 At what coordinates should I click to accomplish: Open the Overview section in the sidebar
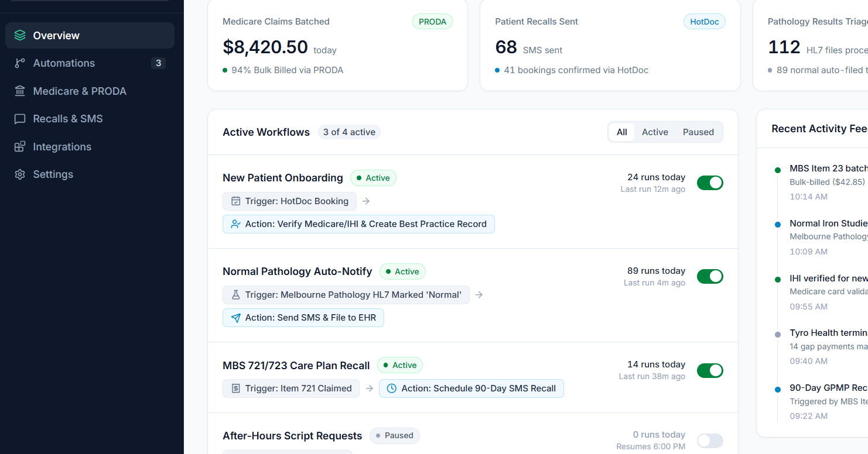[90, 35]
